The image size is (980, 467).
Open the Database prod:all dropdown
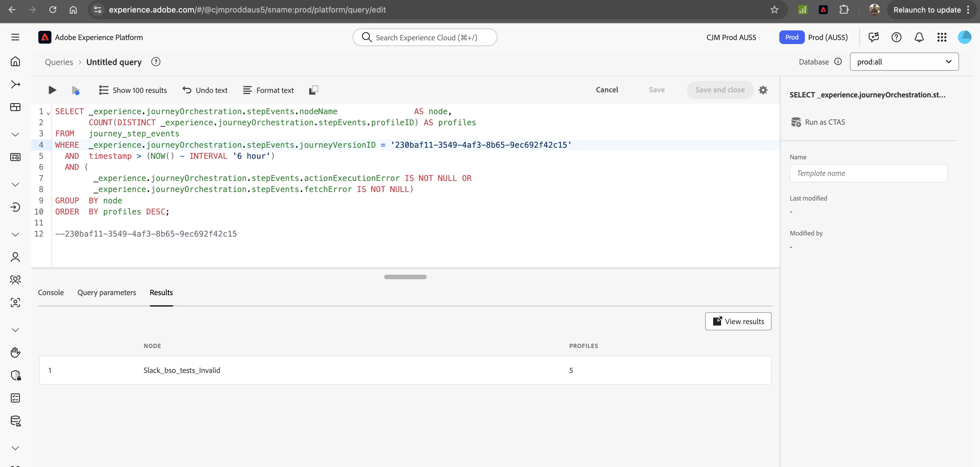pyautogui.click(x=904, y=62)
